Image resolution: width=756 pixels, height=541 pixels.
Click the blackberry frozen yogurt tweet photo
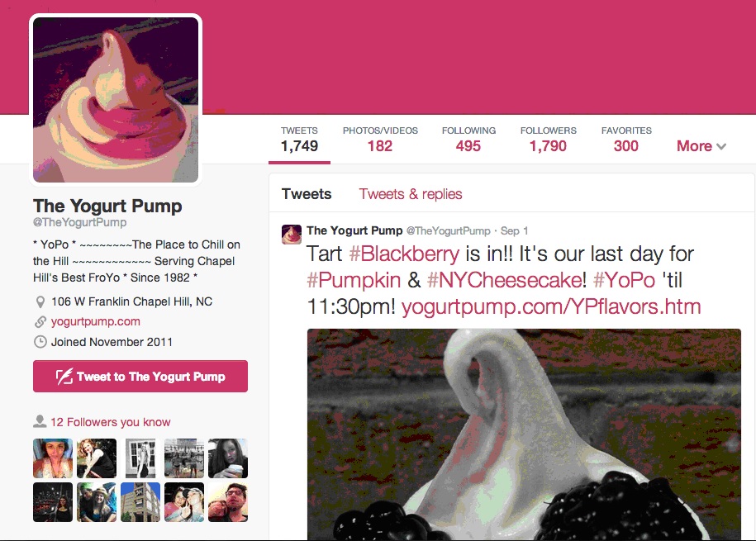coord(524,434)
